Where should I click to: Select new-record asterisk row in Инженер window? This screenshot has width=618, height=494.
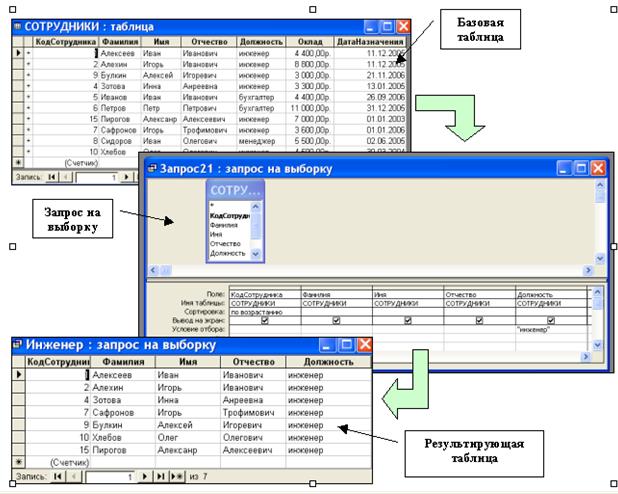tap(19, 462)
